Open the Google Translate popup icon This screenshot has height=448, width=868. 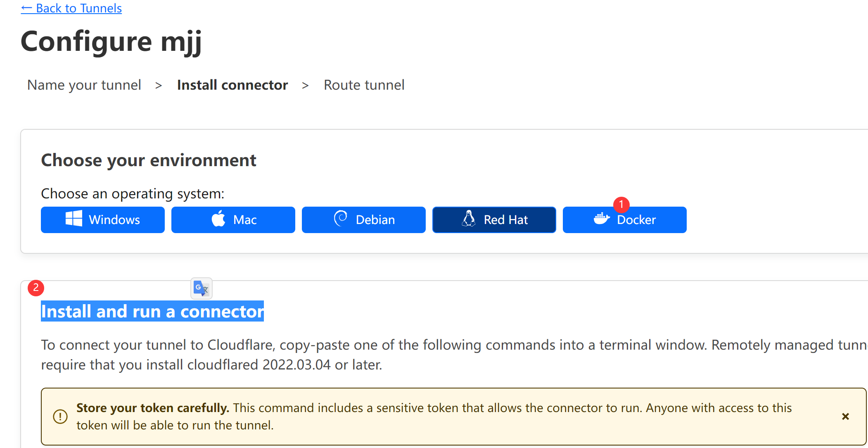[x=202, y=288]
